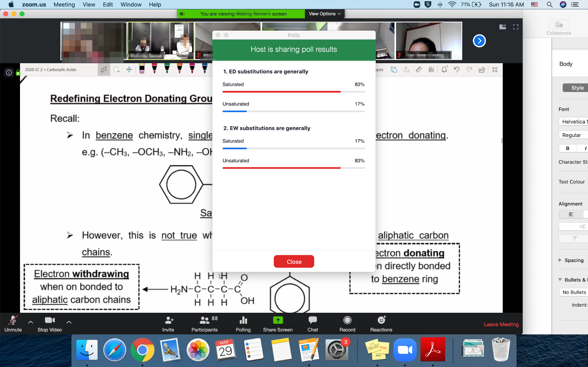Enter full screen with the expand icon

click(516, 27)
